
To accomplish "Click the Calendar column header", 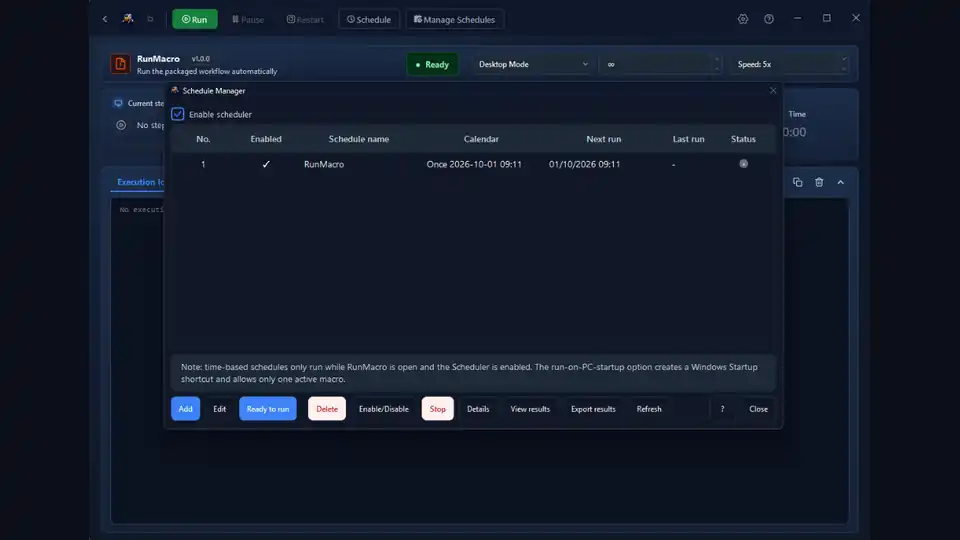I will tap(481, 139).
